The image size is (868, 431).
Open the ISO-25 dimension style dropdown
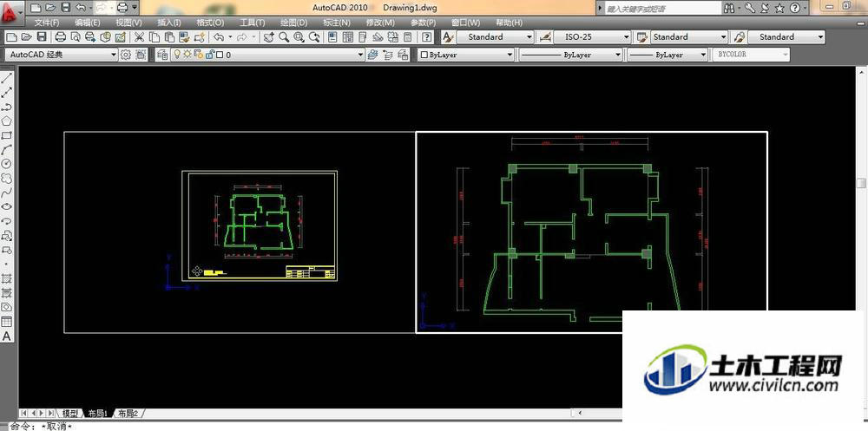click(592, 37)
